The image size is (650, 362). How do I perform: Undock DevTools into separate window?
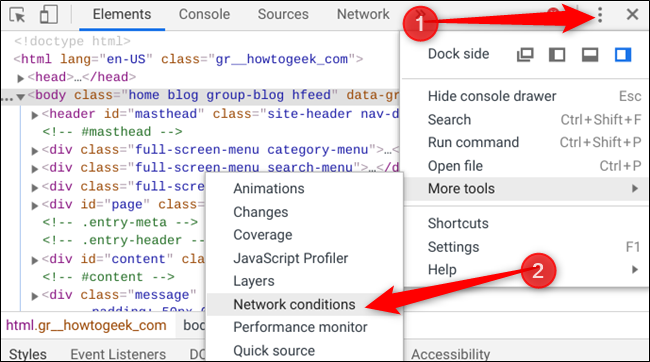click(x=525, y=54)
